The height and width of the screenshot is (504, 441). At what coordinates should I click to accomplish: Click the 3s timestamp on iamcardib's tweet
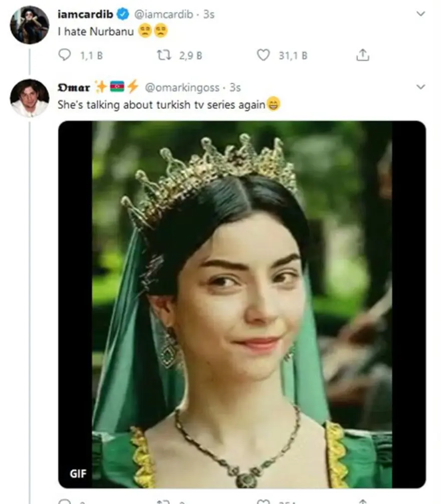point(208,15)
